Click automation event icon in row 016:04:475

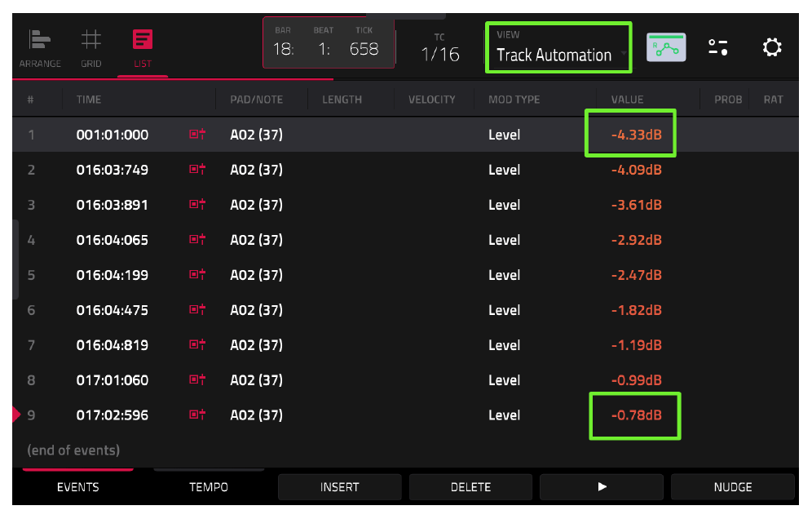(x=197, y=309)
